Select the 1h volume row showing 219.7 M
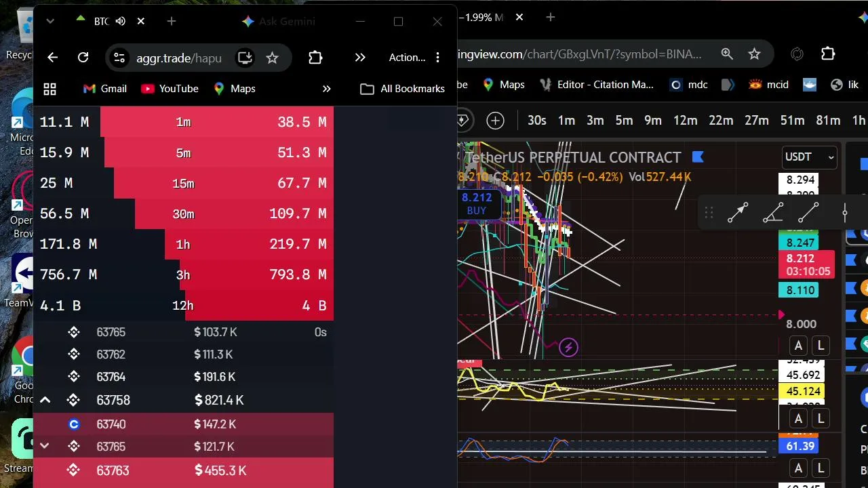Viewport: 868px width, 488px height. coord(183,244)
